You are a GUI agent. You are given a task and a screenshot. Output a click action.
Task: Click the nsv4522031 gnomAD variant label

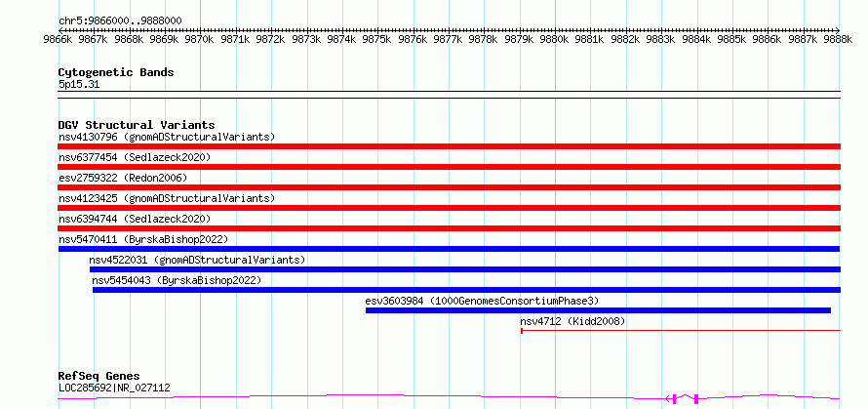(197, 260)
